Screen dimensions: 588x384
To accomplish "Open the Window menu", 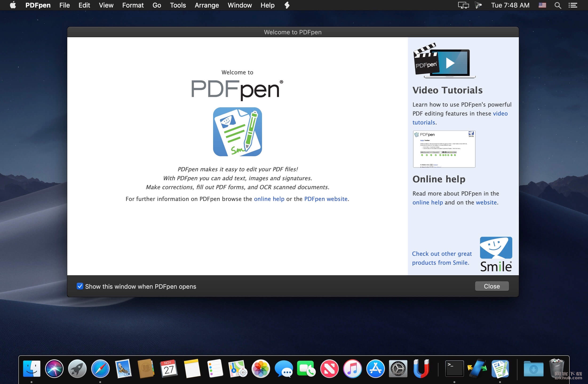I will pyautogui.click(x=240, y=5).
